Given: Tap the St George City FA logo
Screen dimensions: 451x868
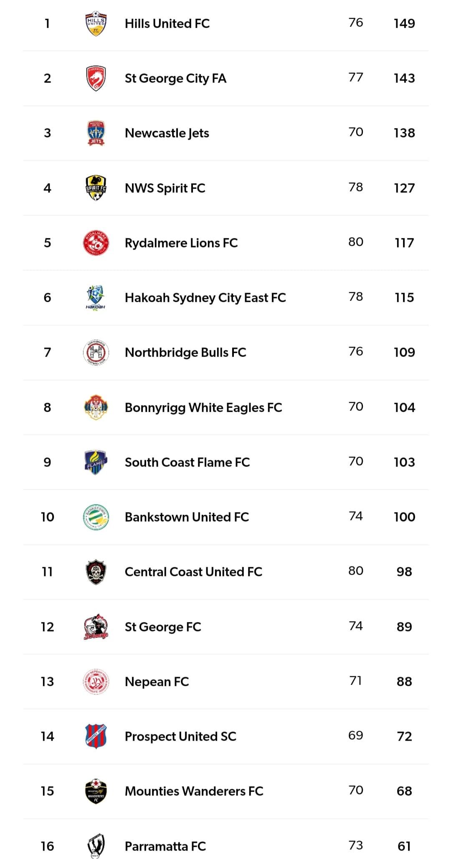Looking at the screenshot, I should click(x=96, y=78).
